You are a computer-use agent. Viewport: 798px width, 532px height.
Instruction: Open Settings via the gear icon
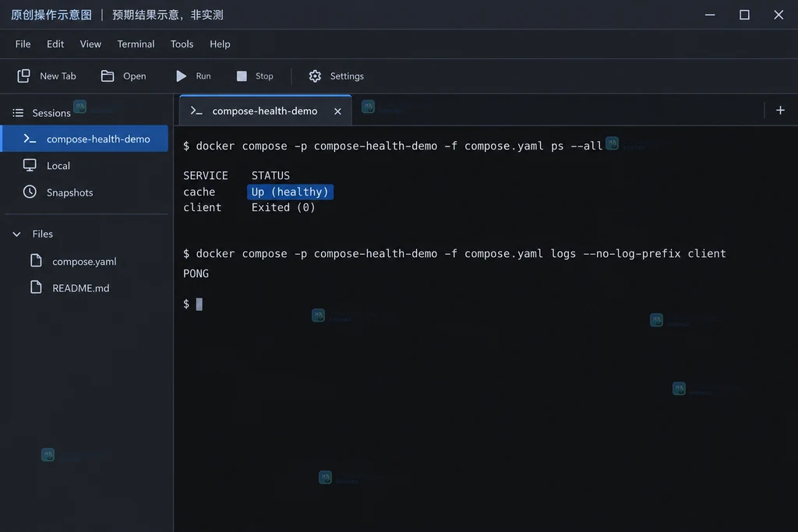point(315,76)
